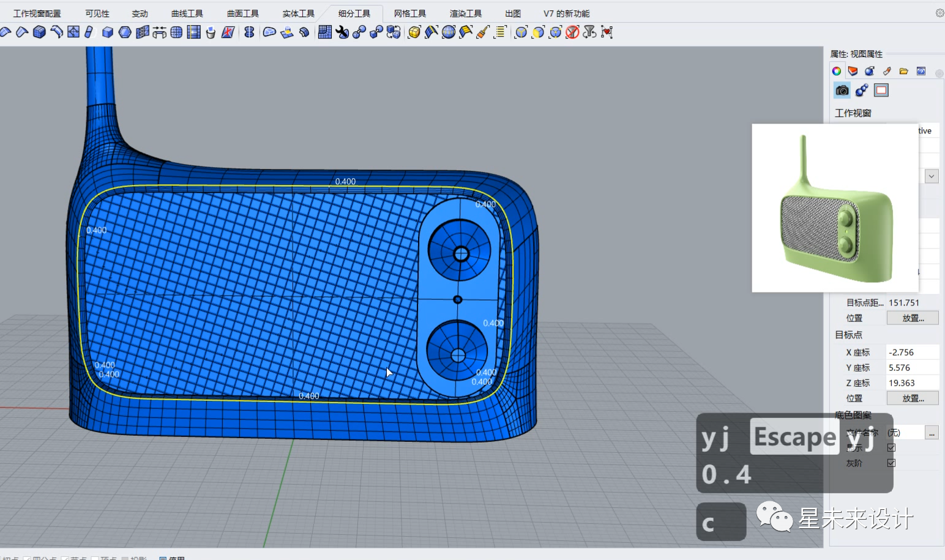This screenshot has width=945, height=560.
Task: Open panel settings gear in top-right corner
Action: click(x=939, y=13)
